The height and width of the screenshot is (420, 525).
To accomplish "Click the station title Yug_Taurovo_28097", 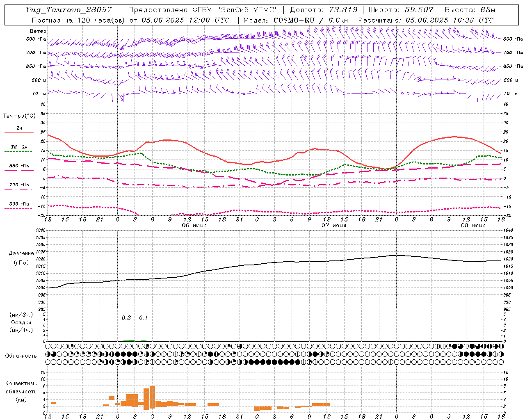I will [68, 10].
